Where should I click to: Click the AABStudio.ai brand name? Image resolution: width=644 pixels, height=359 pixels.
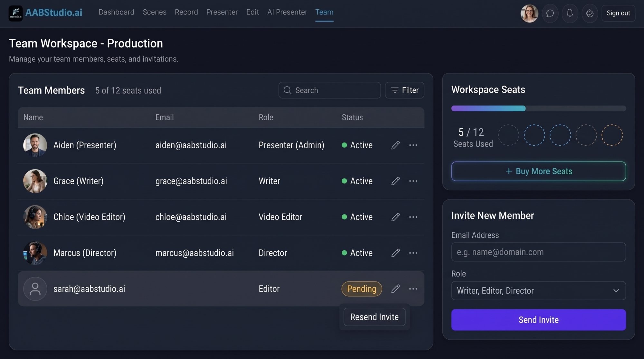point(54,13)
